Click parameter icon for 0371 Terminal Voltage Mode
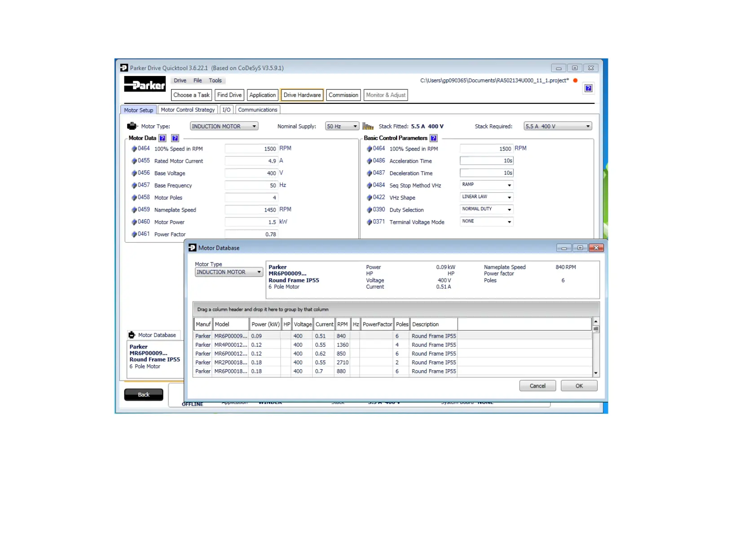 pyautogui.click(x=369, y=222)
